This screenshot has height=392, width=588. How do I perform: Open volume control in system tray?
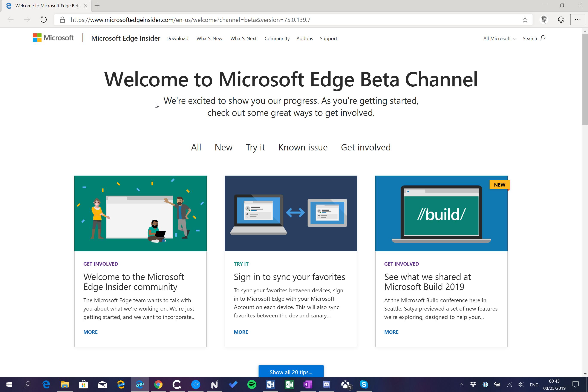521,384
